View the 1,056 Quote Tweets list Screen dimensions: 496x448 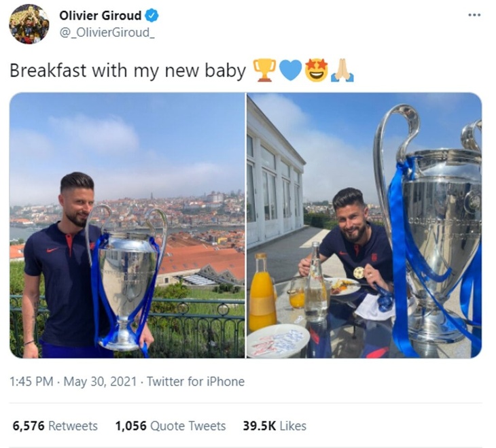171,426
